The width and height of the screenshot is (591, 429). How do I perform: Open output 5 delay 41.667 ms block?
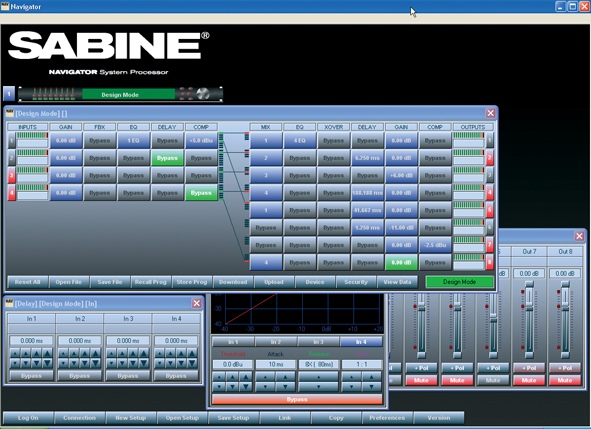tap(367, 210)
